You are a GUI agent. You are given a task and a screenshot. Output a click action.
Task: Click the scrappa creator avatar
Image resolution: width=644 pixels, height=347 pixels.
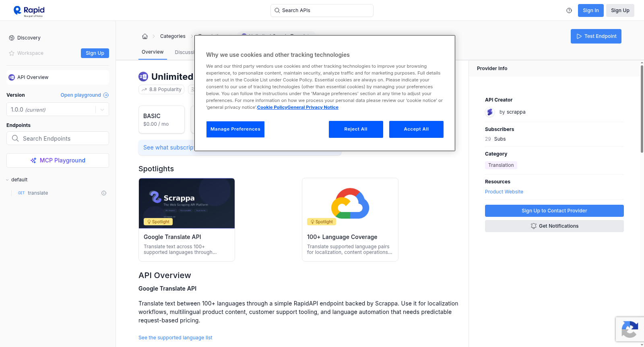tap(490, 112)
